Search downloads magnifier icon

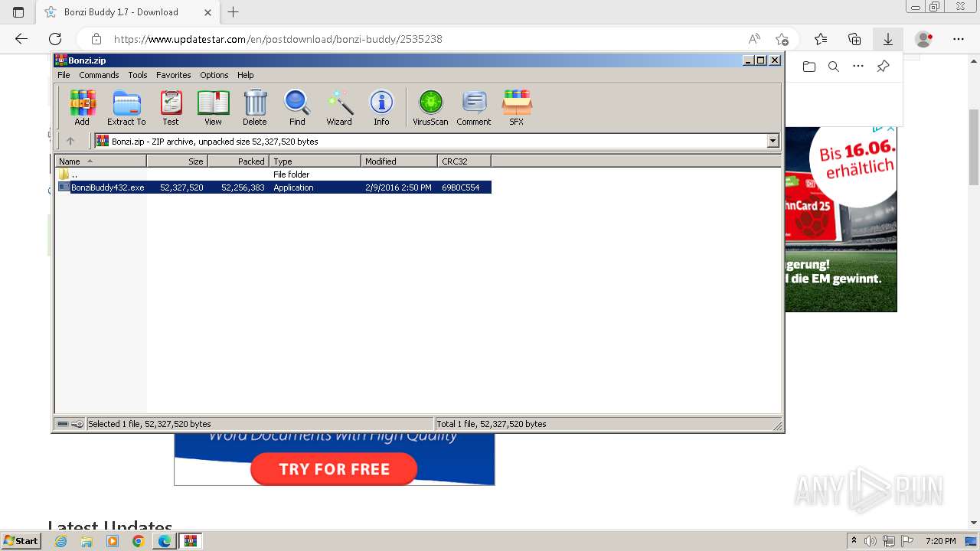pos(834,67)
